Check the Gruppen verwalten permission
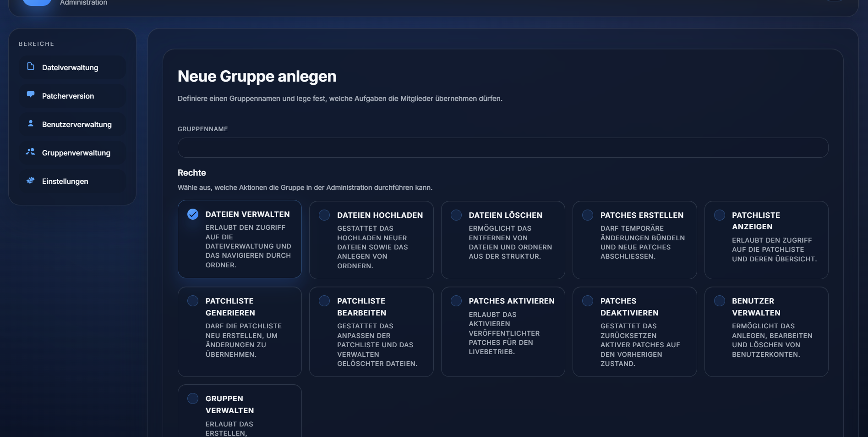Viewport: 868px width, 437px height. (x=193, y=398)
